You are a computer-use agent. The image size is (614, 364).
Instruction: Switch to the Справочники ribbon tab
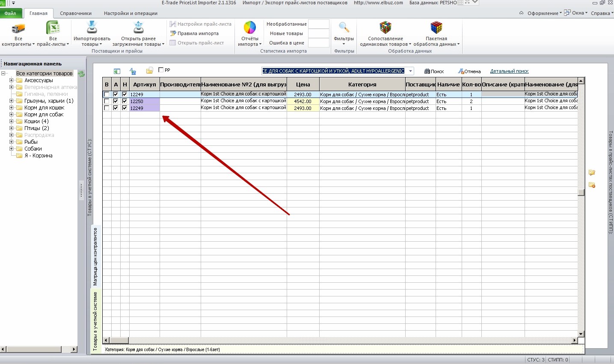click(76, 13)
